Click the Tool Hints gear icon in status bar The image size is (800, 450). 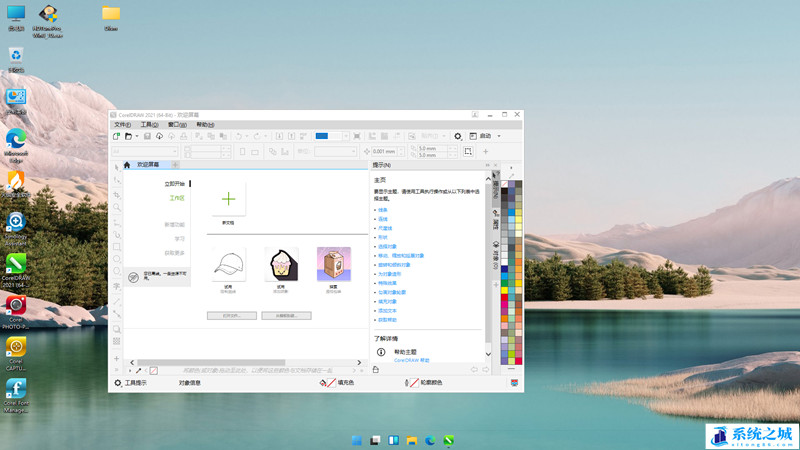tap(117, 383)
